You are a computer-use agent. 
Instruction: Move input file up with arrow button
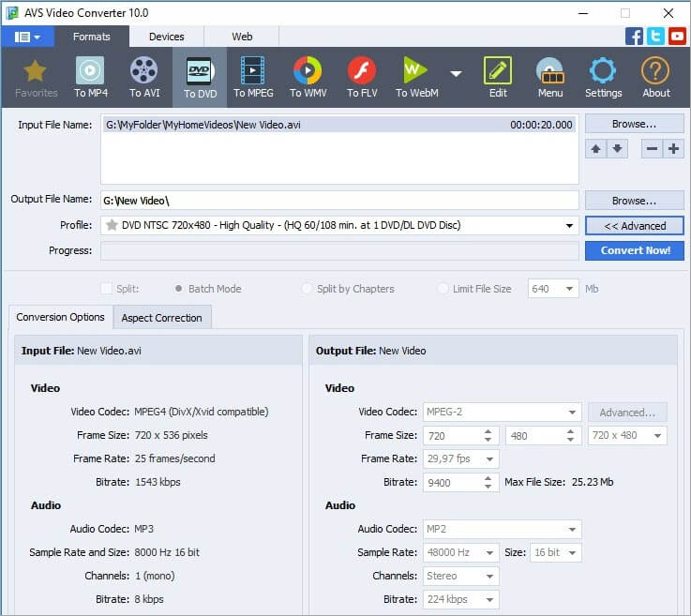(x=595, y=149)
